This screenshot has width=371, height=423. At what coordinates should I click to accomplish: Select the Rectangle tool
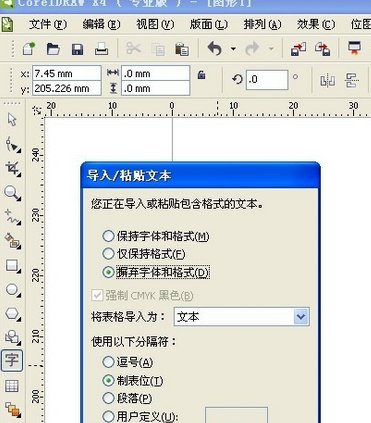[13, 266]
